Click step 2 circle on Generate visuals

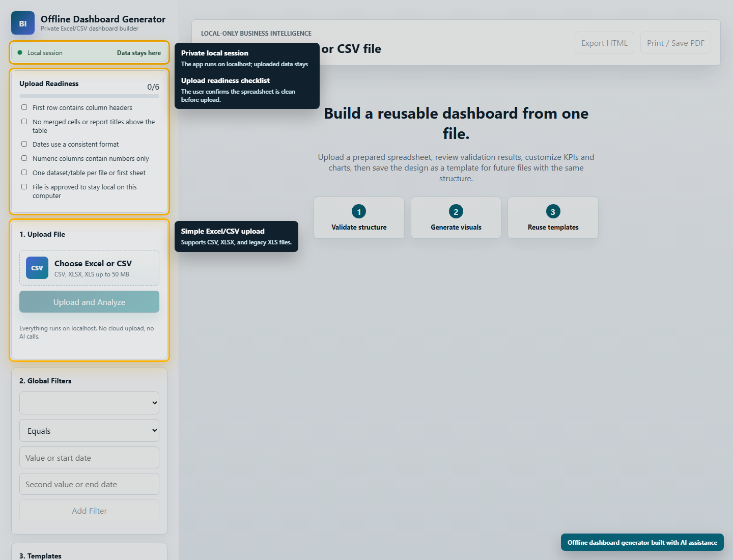click(x=456, y=212)
